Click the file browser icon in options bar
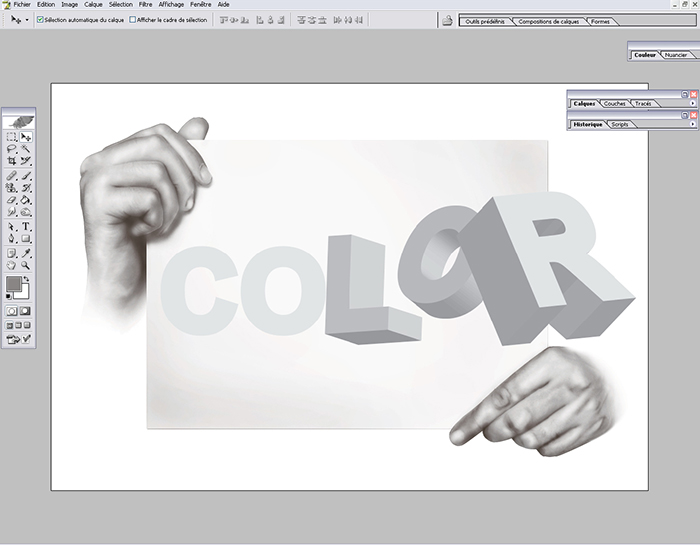 (x=446, y=19)
